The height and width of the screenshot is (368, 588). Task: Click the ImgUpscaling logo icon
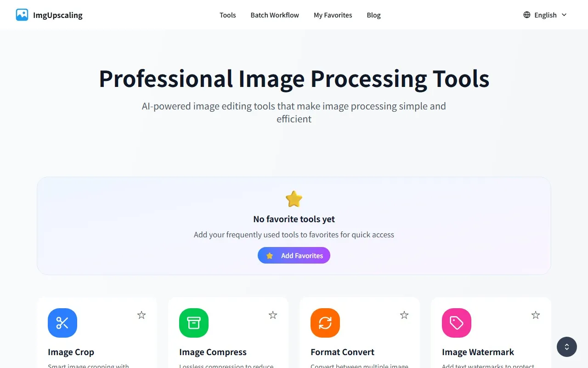pyautogui.click(x=22, y=14)
